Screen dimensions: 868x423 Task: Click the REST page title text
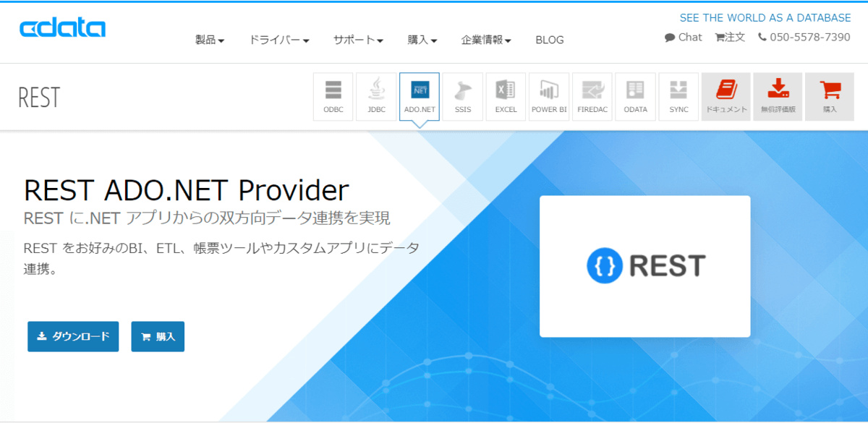pyautogui.click(x=39, y=98)
